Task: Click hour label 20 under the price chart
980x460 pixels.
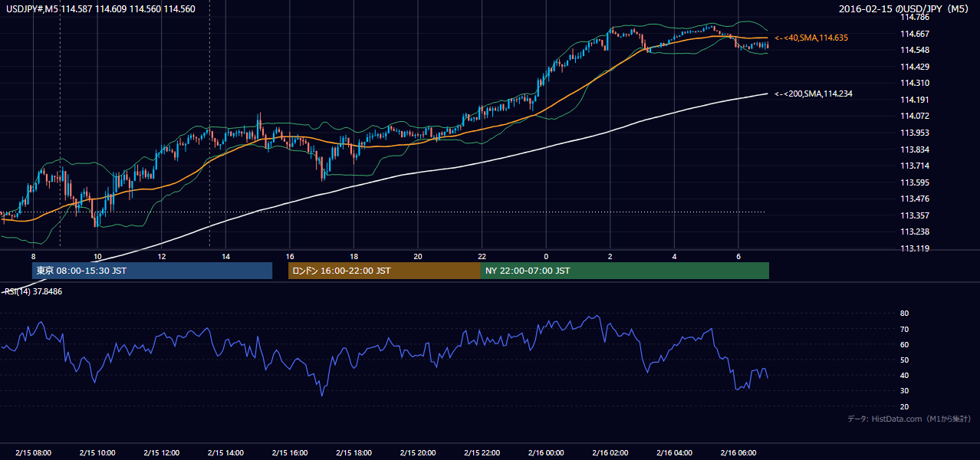Action: click(x=417, y=256)
